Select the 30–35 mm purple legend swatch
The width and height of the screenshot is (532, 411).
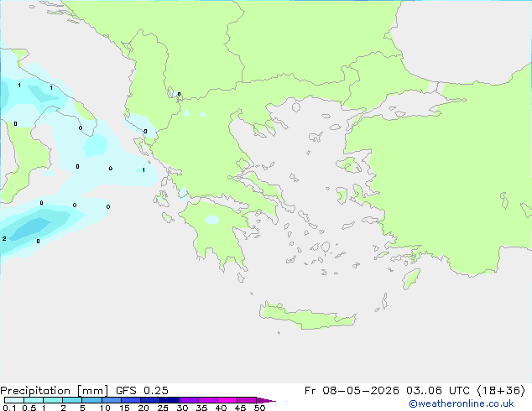pyautogui.click(x=188, y=400)
